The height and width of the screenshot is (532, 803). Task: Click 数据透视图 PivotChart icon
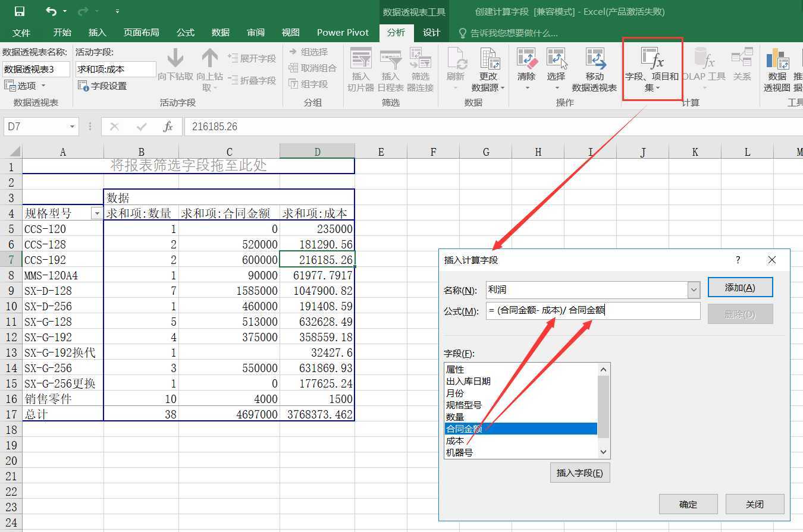pos(777,58)
